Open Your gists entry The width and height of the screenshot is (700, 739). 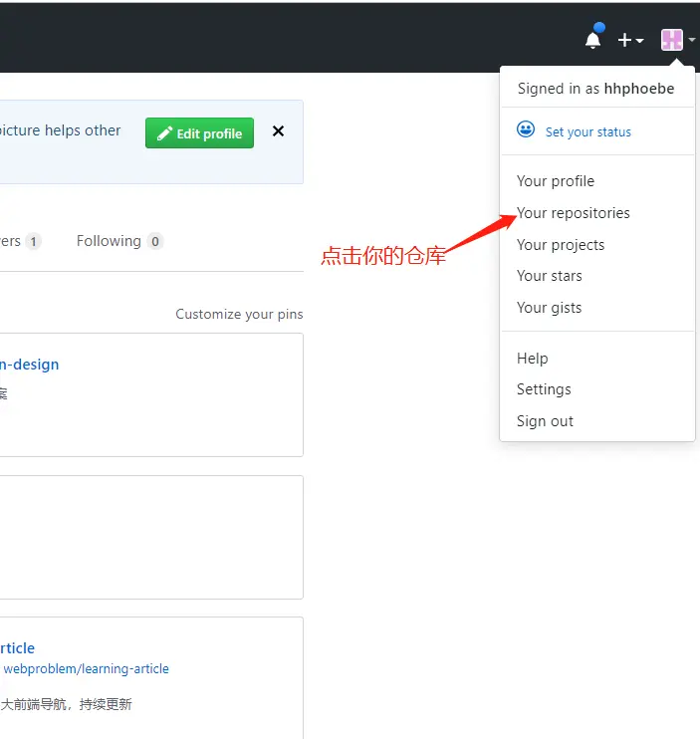(550, 308)
